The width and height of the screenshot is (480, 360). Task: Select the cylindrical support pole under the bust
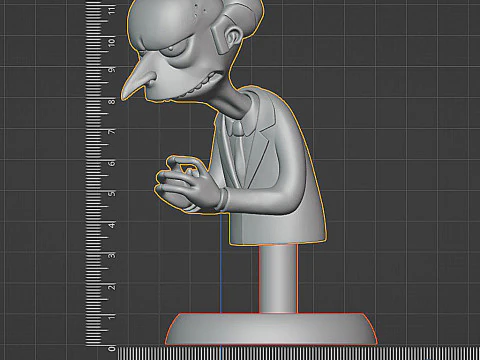278,279
